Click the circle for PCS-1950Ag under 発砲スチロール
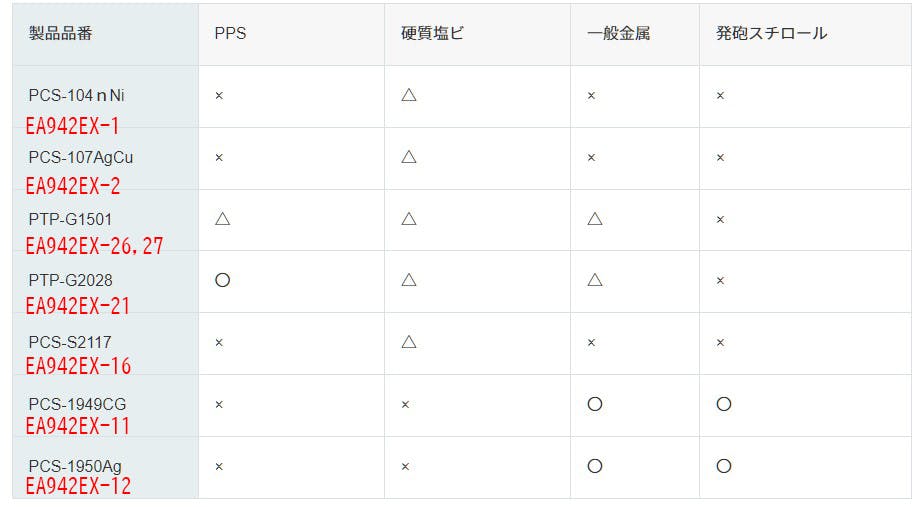 click(x=724, y=466)
